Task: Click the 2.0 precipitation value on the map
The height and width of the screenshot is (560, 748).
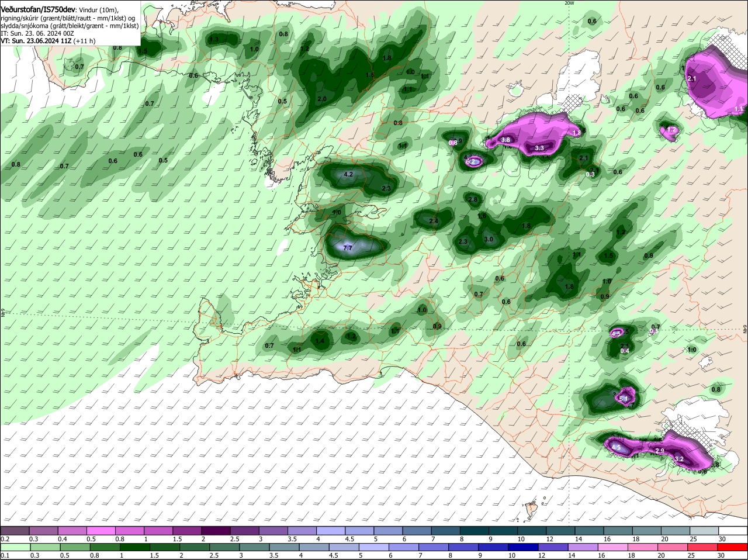Action: point(322,99)
